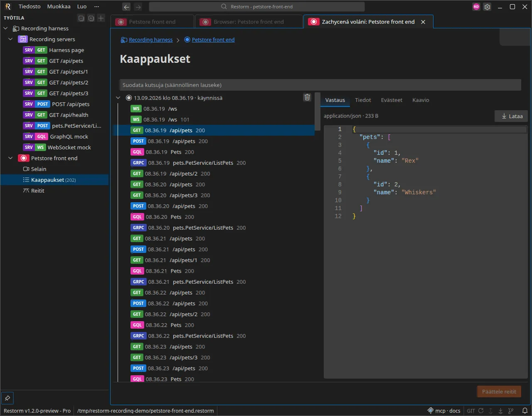Collapse the Recording harness tree node
Screen dimensions: 532x416
pyautogui.click(x=6, y=28)
